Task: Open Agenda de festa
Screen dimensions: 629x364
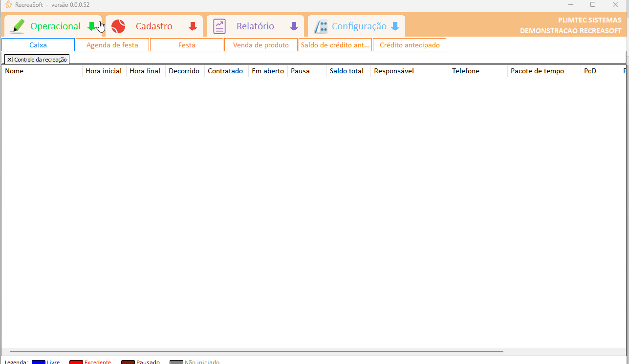Action: (x=112, y=45)
